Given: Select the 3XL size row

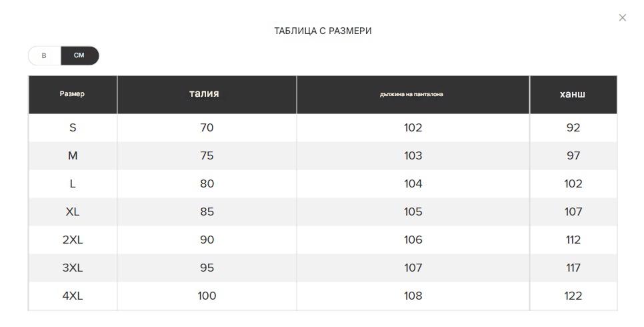Looking at the screenshot, I should pos(73,268).
